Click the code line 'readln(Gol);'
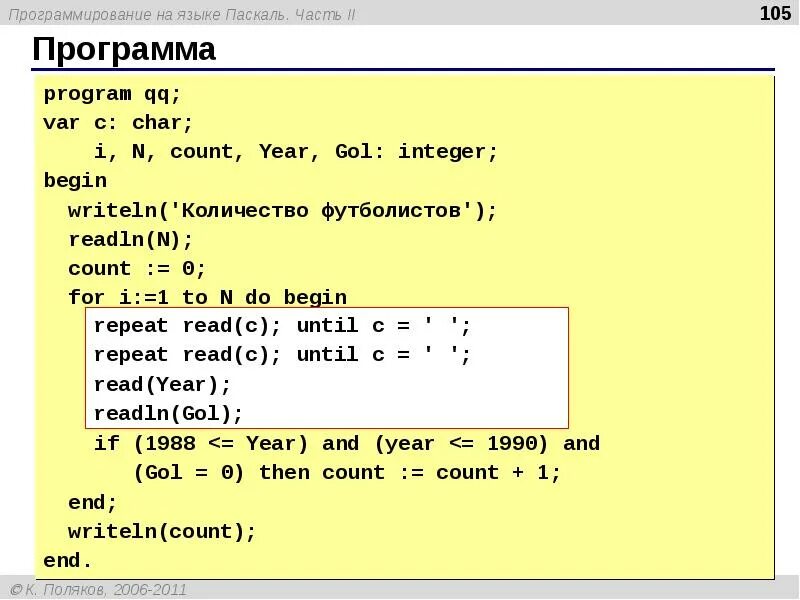This screenshot has height=600, width=800. tap(168, 414)
